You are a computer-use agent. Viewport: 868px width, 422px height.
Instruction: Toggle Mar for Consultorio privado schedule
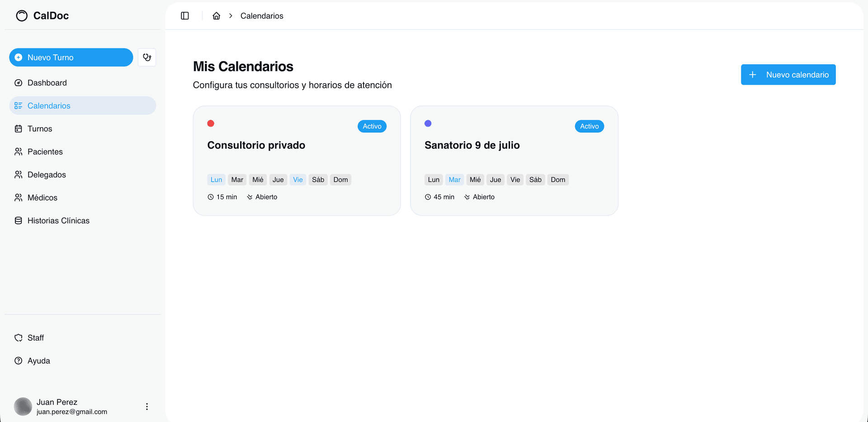237,180
